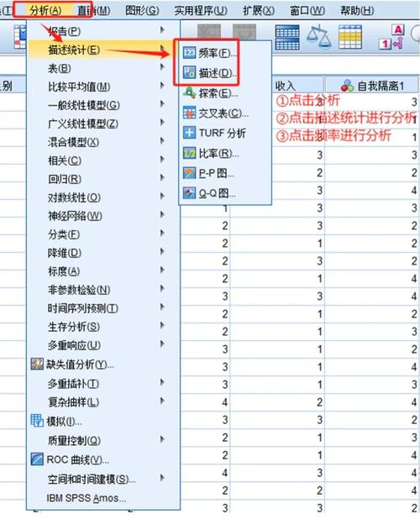Expand the 报告(P) submenu arrow
The width and height of the screenshot is (420, 519).
point(162,30)
